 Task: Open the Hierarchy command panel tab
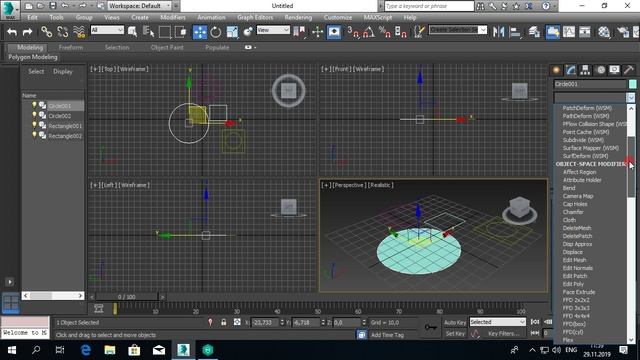click(585, 70)
